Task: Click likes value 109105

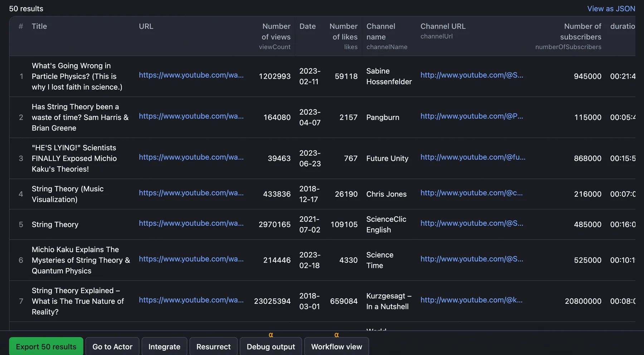Action: tap(344, 225)
